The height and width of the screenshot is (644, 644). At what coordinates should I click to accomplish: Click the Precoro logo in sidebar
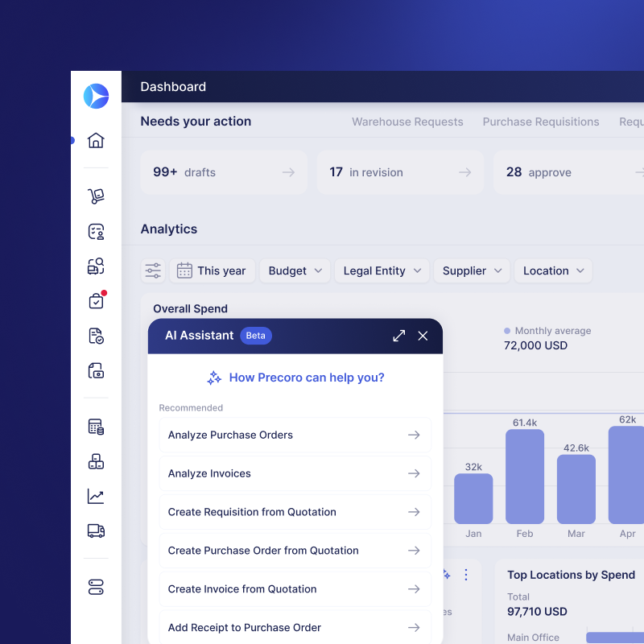[x=96, y=96]
